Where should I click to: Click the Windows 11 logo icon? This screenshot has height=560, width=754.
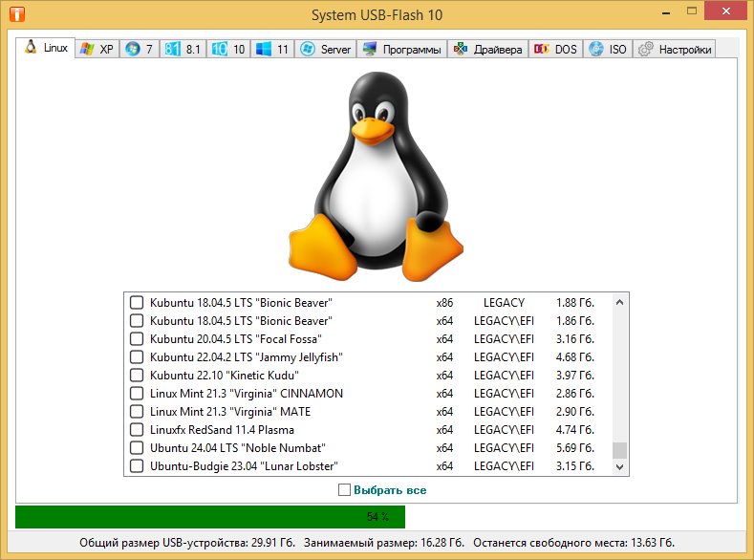tap(264, 49)
